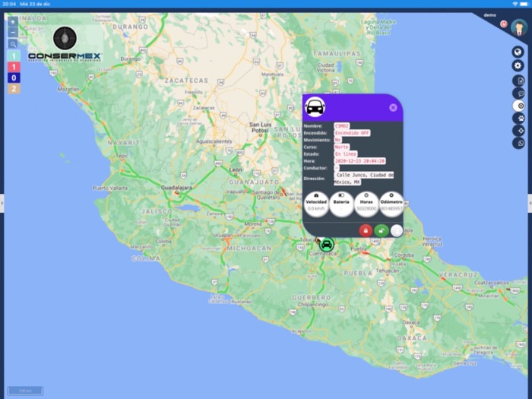Click the map scale bar 100 km
The image size is (532, 399).
[x=25, y=391]
